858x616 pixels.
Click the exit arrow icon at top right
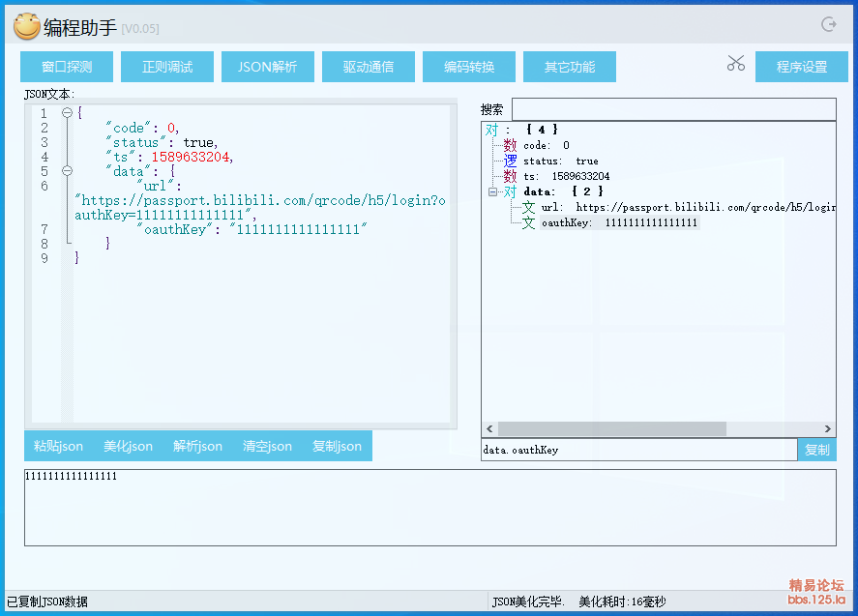pos(828,25)
